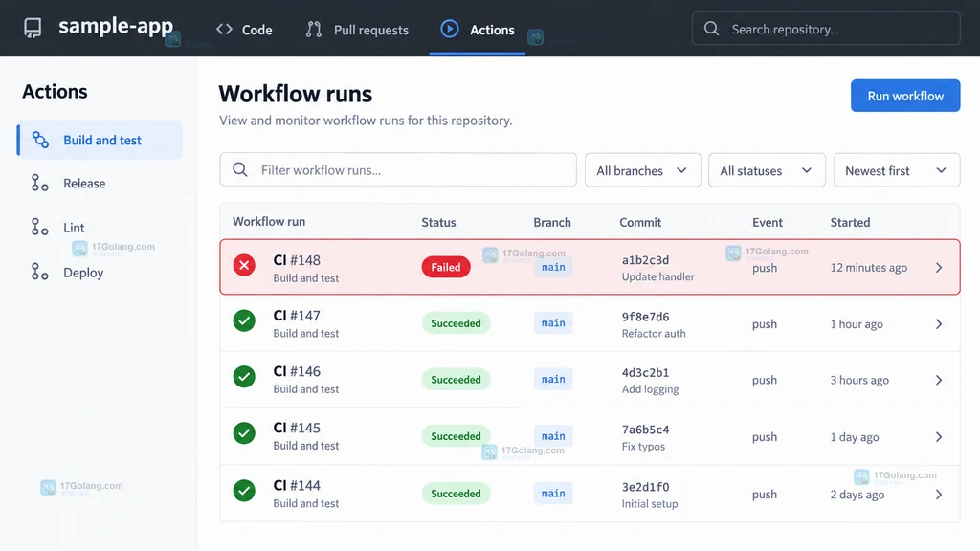This screenshot has height=551, width=980.
Task: Focus the Filter workflow runs field
Action: point(398,170)
